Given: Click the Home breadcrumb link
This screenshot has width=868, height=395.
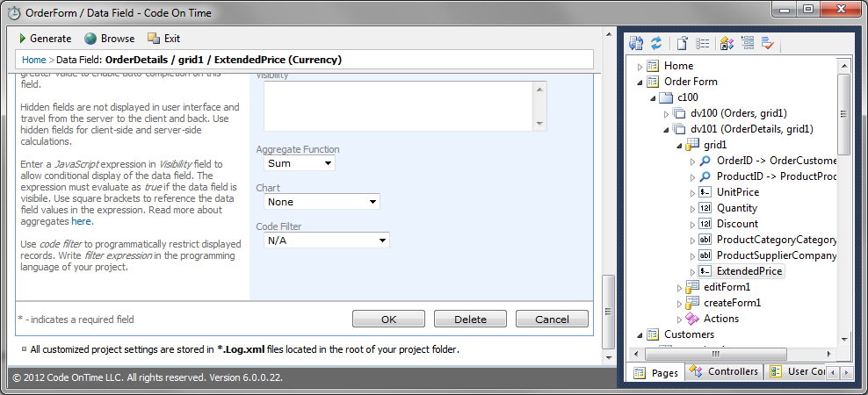Looking at the screenshot, I should [x=33, y=60].
